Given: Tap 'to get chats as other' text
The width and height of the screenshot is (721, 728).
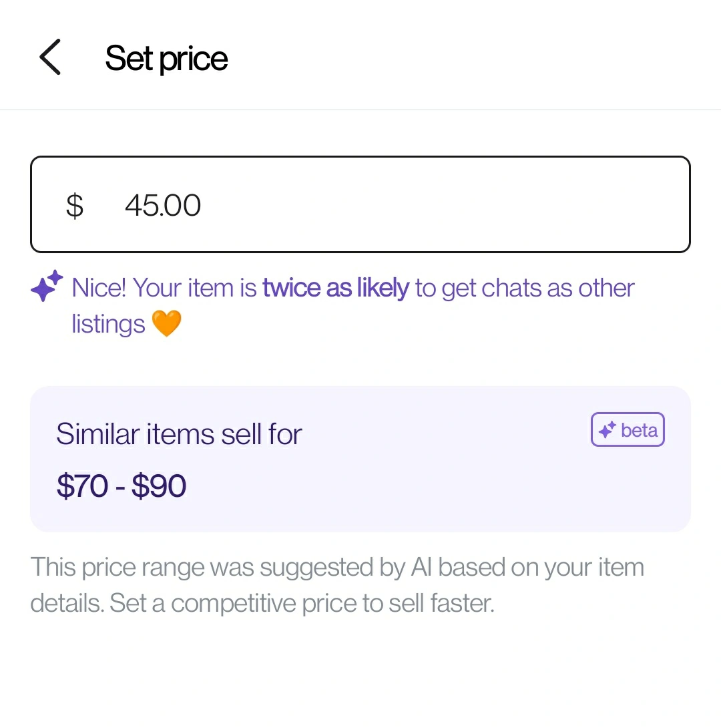Looking at the screenshot, I should 525,288.
